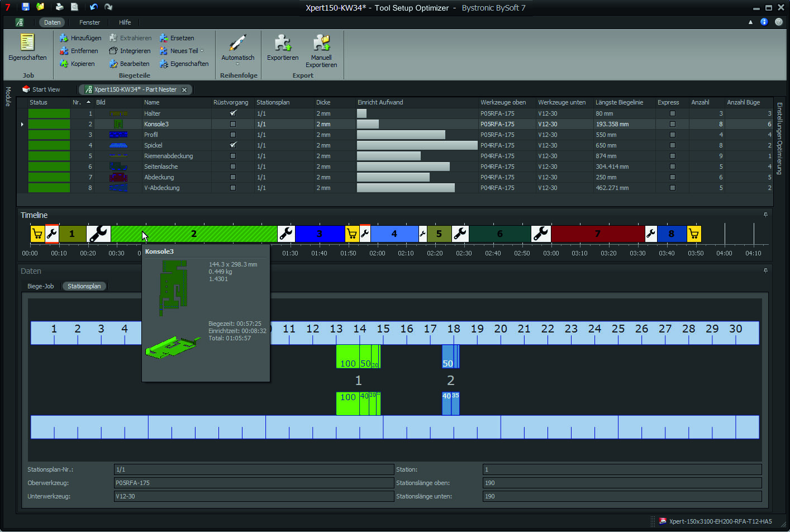The height and width of the screenshot is (532, 790).
Task: Collapse the ribbon with the up arrow
Action: pos(750,22)
